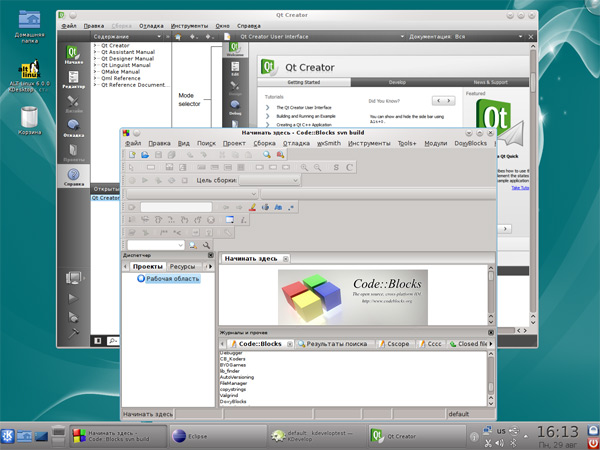The height and width of the screenshot is (450, 600).
Task: Click the search text input field in Code::Blocks
Action: 176,207
